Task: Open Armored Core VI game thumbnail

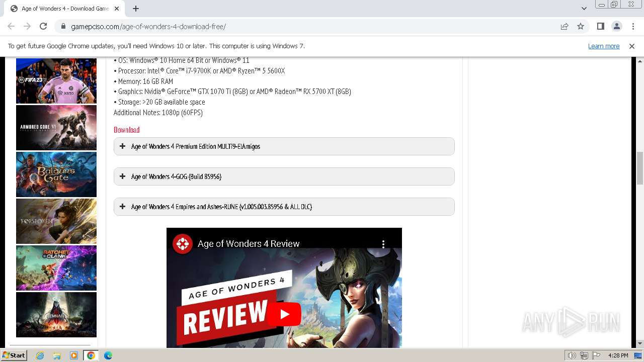Action: (x=56, y=128)
